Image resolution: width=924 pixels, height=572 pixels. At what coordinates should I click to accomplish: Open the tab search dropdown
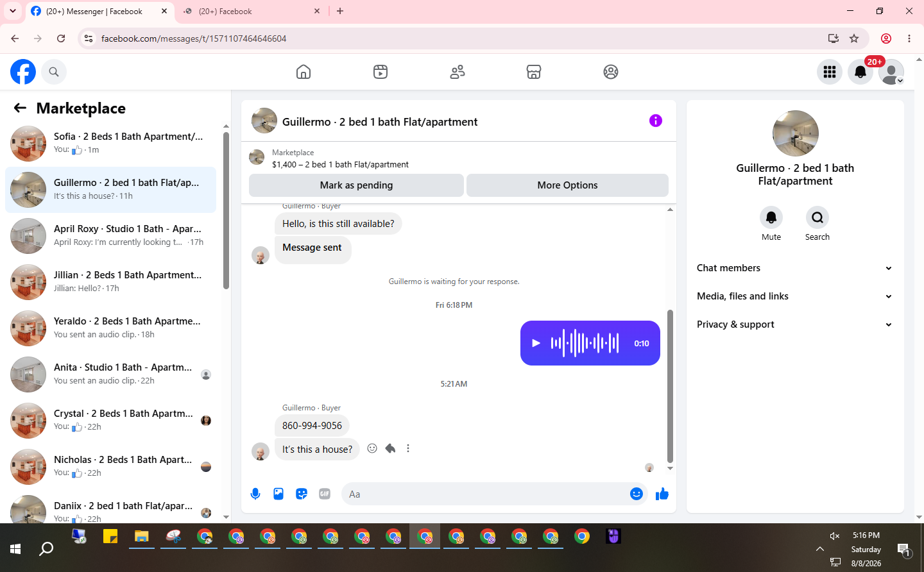tap(12, 11)
